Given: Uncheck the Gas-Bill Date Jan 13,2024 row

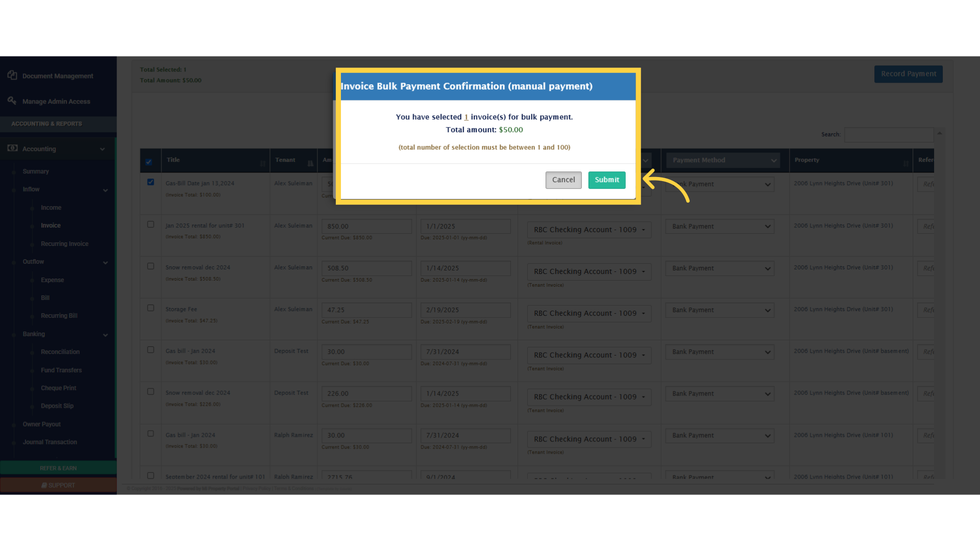Looking at the screenshot, I should [151, 182].
